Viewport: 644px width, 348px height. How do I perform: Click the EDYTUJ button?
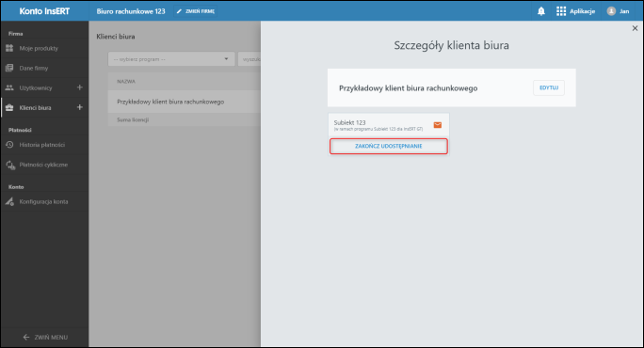549,87
